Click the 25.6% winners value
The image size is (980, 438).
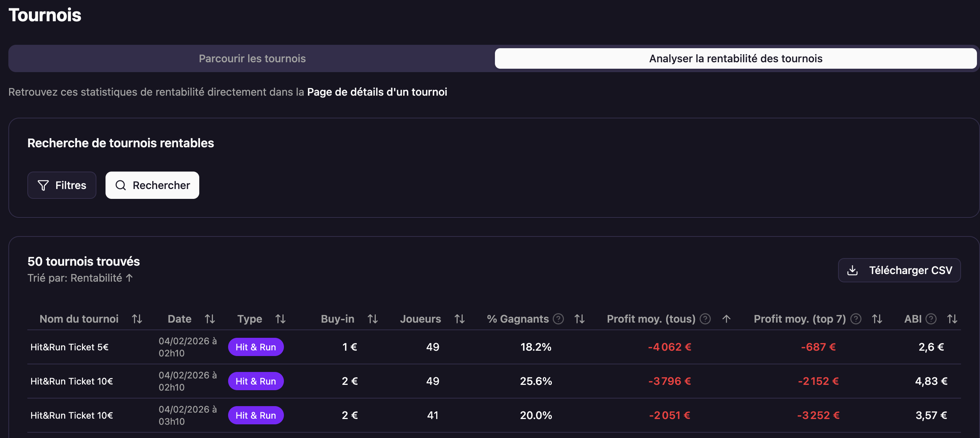tap(536, 381)
